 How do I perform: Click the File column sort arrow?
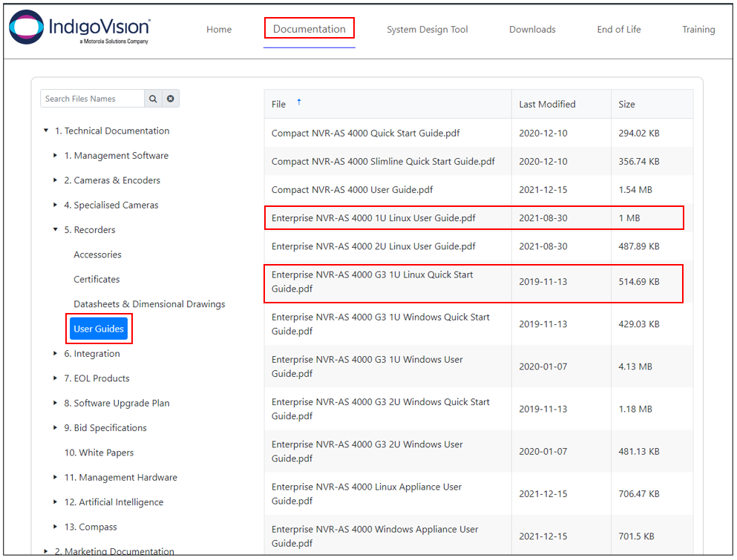tap(299, 102)
